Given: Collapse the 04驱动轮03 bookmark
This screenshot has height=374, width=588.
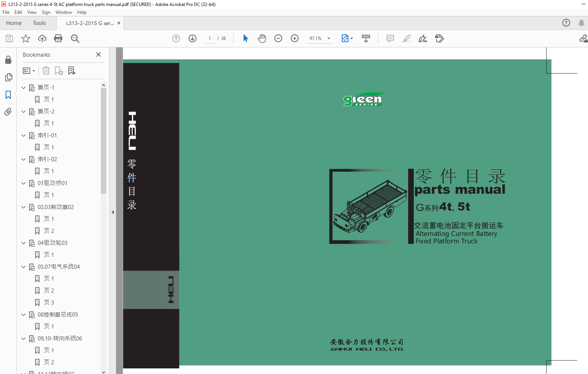Looking at the screenshot, I should click(x=24, y=243).
